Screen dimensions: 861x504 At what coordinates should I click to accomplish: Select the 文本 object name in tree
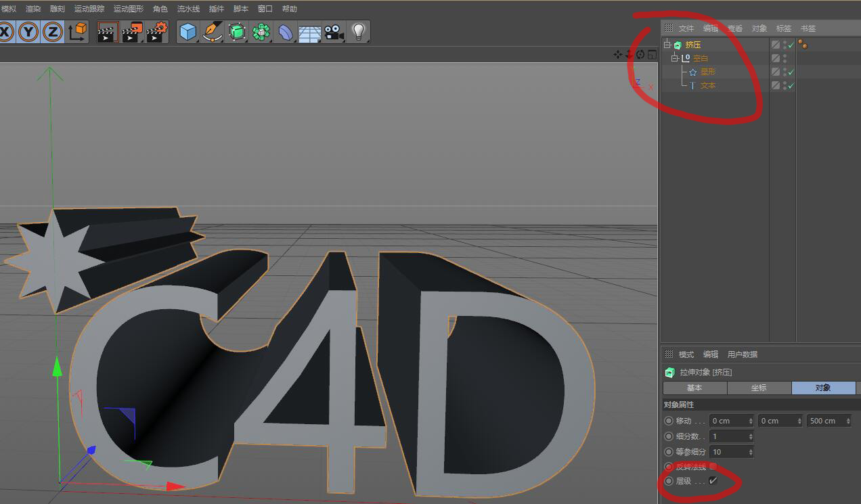[708, 85]
